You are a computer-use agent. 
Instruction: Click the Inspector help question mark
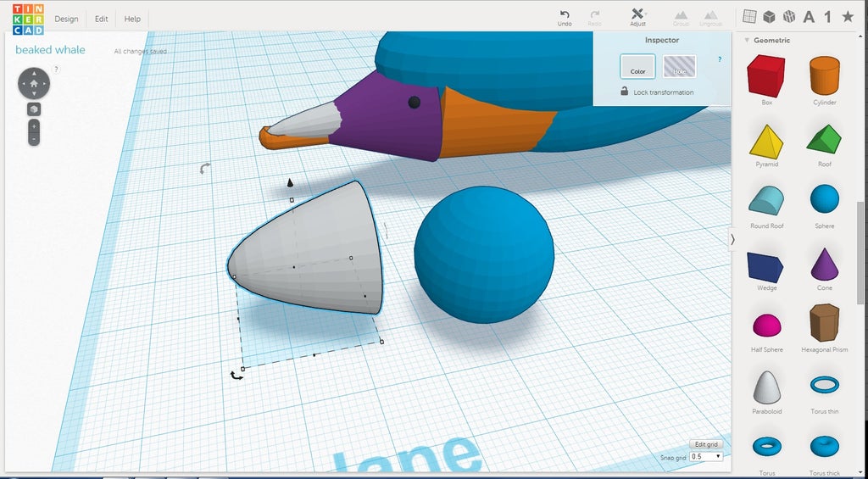(x=720, y=59)
